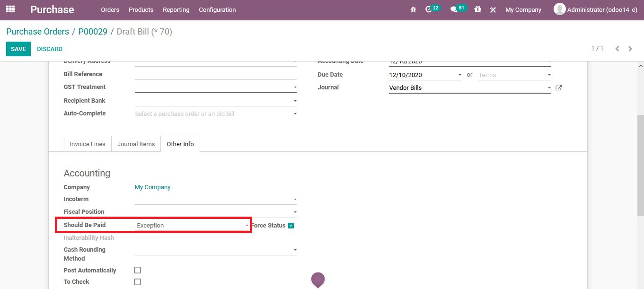Screen dimensions: 644x289
Task: Click the Bill Reference input field
Action: click(216, 74)
